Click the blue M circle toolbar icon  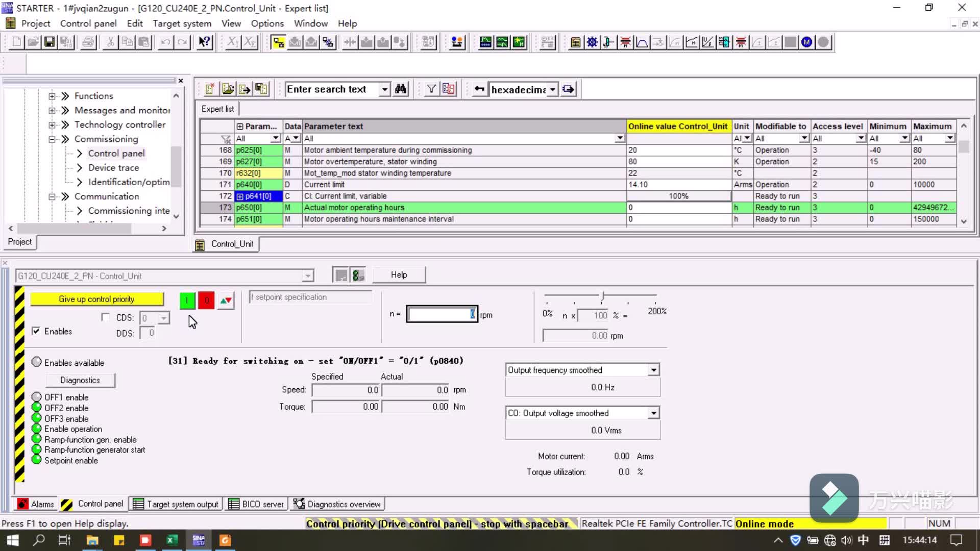coord(806,42)
